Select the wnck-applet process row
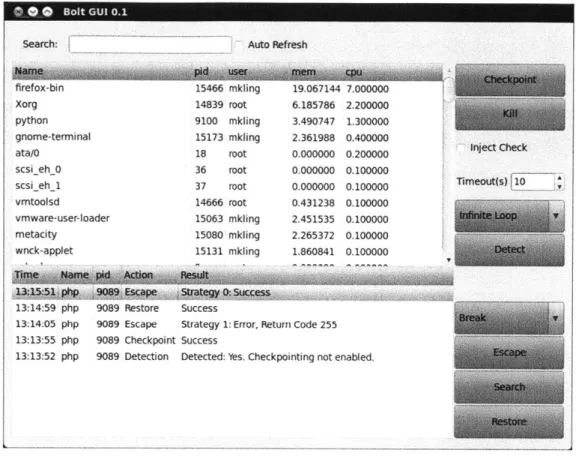Image resolution: width=576 pixels, height=456 pixels. [227, 251]
